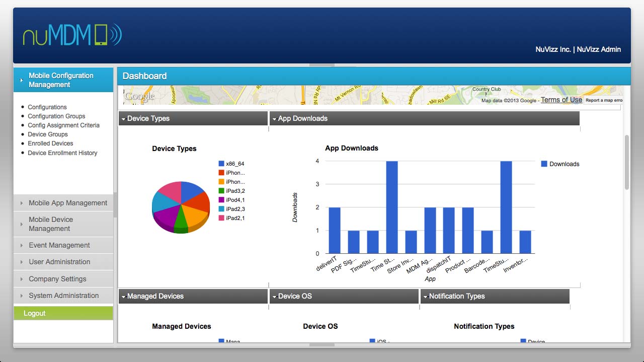
Task: Click the nuMDM logo
Action: click(x=72, y=35)
